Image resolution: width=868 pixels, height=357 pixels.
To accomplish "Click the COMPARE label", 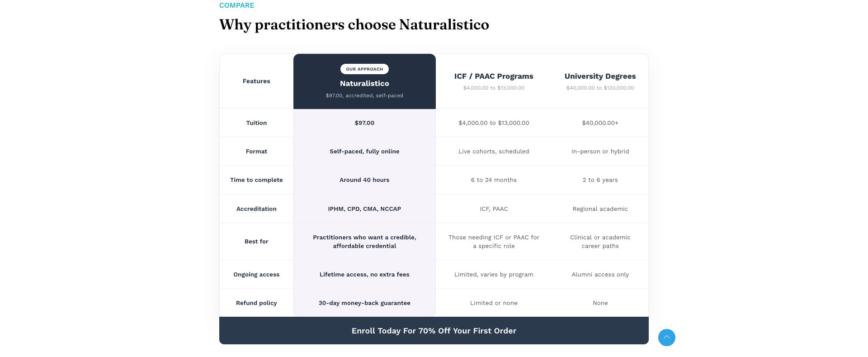I will coord(236,5).
